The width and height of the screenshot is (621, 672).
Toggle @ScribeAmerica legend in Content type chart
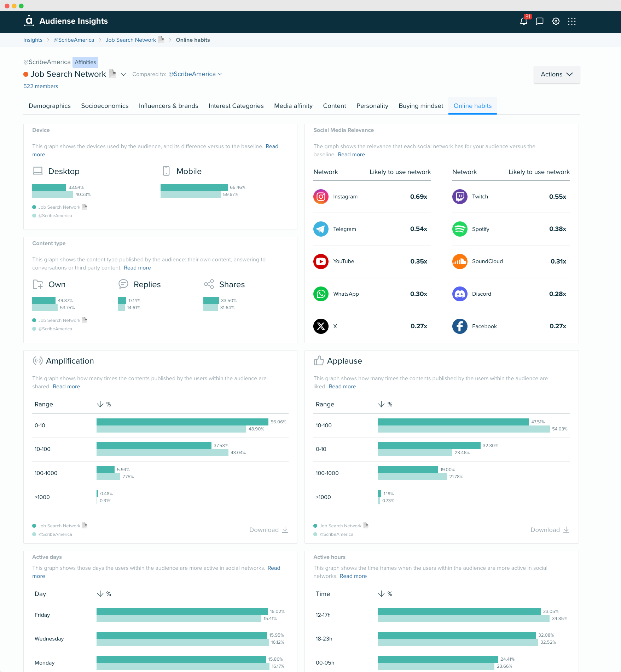coord(55,329)
